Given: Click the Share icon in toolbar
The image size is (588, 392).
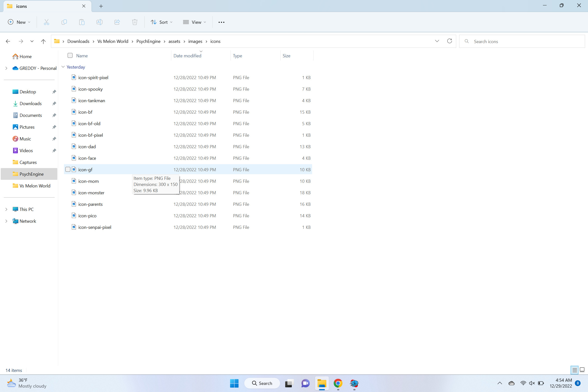Looking at the screenshot, I should pos(117,22).
